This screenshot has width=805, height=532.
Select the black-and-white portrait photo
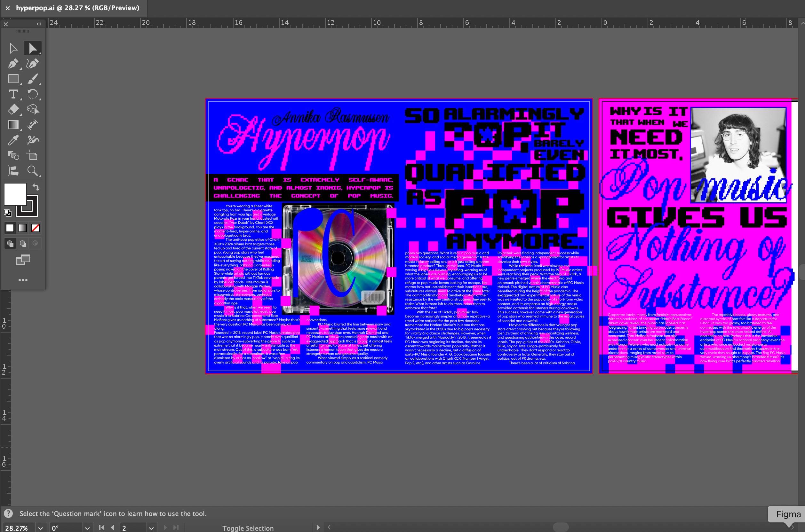tap(738, 155)
